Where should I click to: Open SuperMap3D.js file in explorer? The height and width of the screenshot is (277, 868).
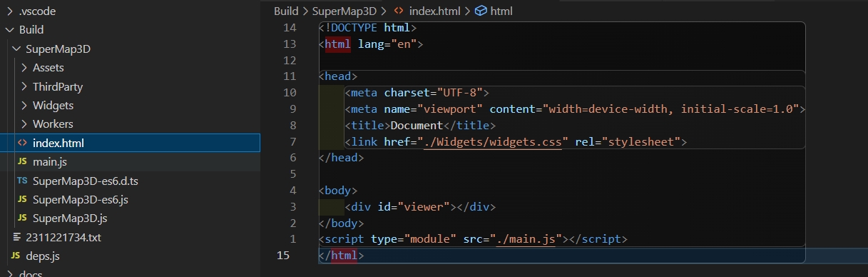click(x=70, y=218)
